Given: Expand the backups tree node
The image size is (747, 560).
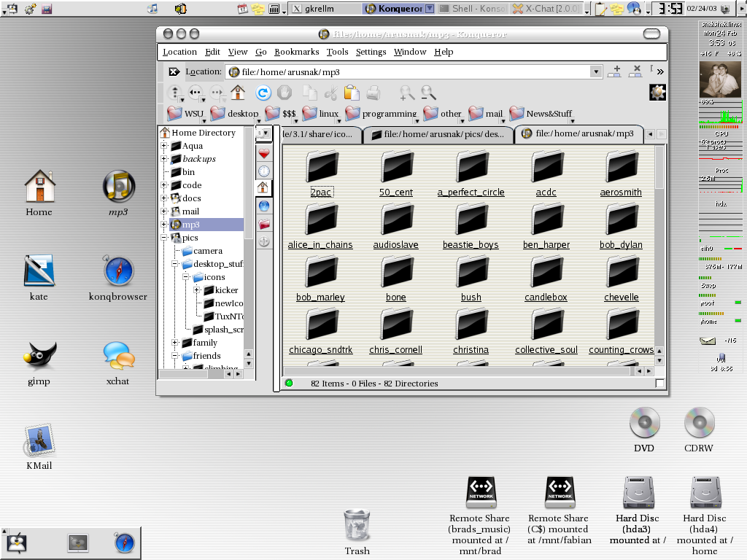Looking at the screenshot, I should [164, 158].
